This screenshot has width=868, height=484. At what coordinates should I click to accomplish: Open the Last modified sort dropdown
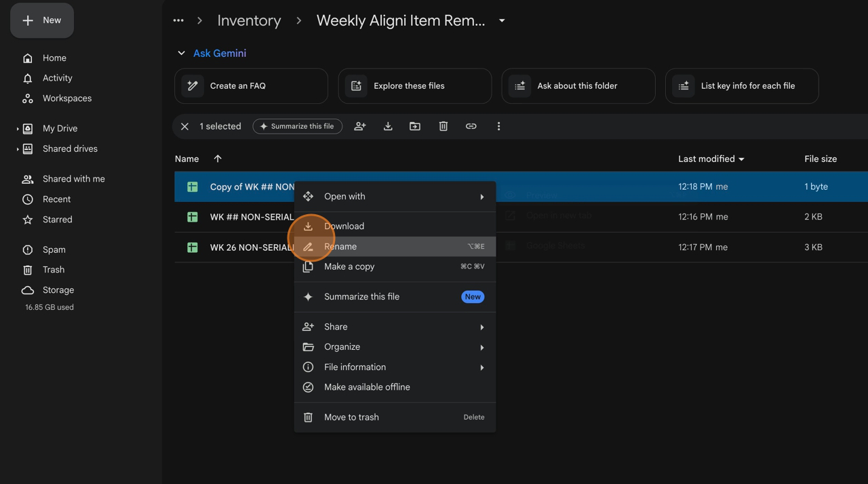[x=741, y=159]
